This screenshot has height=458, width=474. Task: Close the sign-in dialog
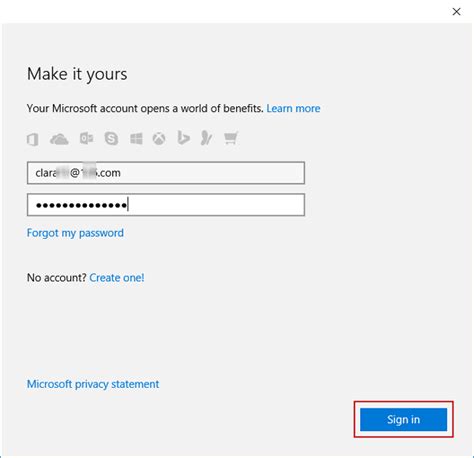tap(456, 12)
